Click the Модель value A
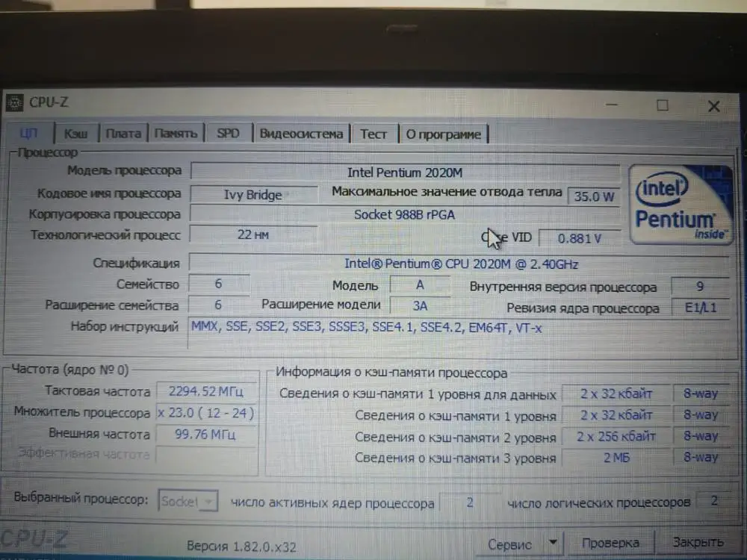This screenshot has height=560, width=747. (x=420, y=284)
